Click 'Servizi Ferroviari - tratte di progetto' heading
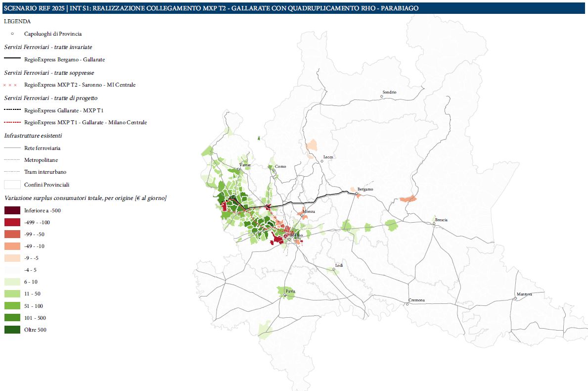The image size is (588, 391). click(x=50, y=98)
